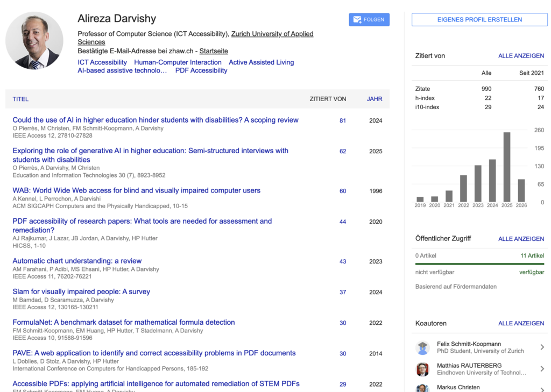551x392 pixels.
Task: Click the 2024 citation bar in chart
Action: pyautogui.click(x=492, y=181)
